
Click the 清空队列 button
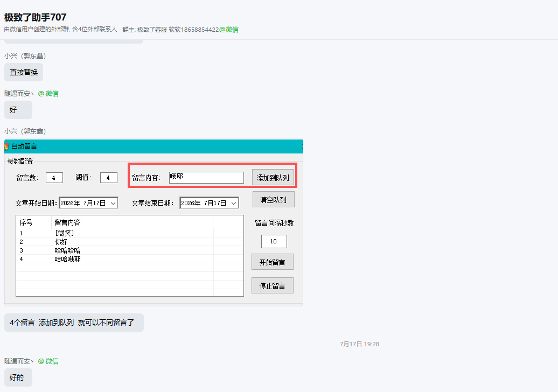pos(273,200)
